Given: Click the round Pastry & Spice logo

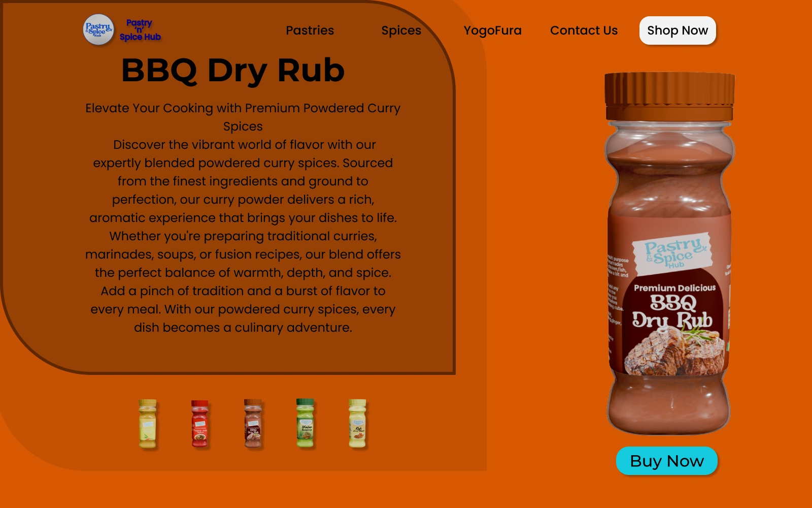Looking at the screenshot, I should 98,29.
